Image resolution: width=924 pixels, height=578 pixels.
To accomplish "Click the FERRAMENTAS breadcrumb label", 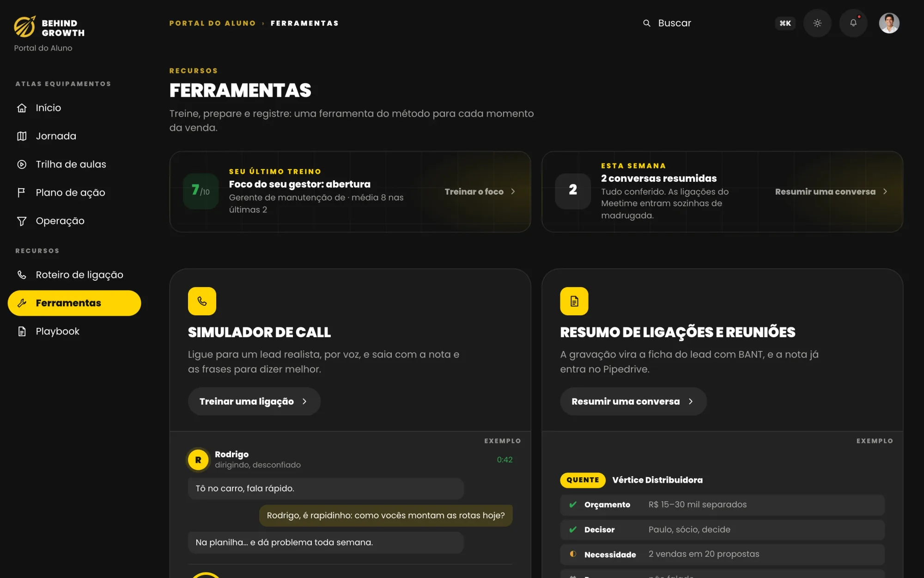I will (304, 23).
